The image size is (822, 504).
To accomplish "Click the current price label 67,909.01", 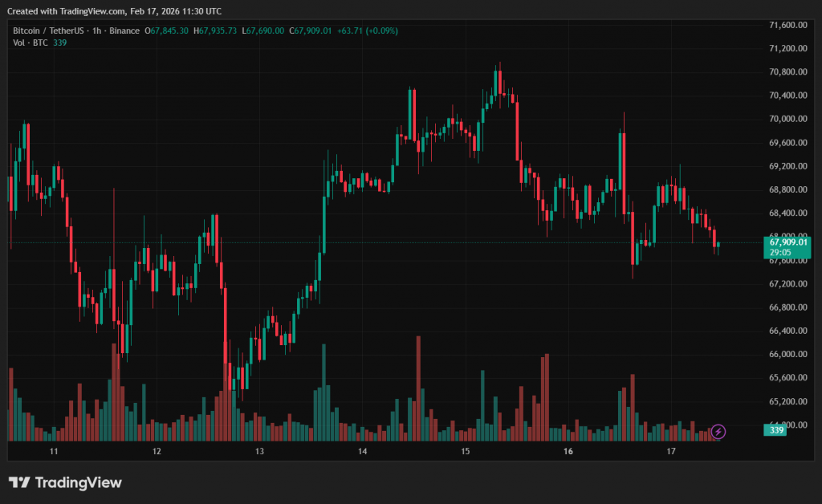I will pos(787,242).
